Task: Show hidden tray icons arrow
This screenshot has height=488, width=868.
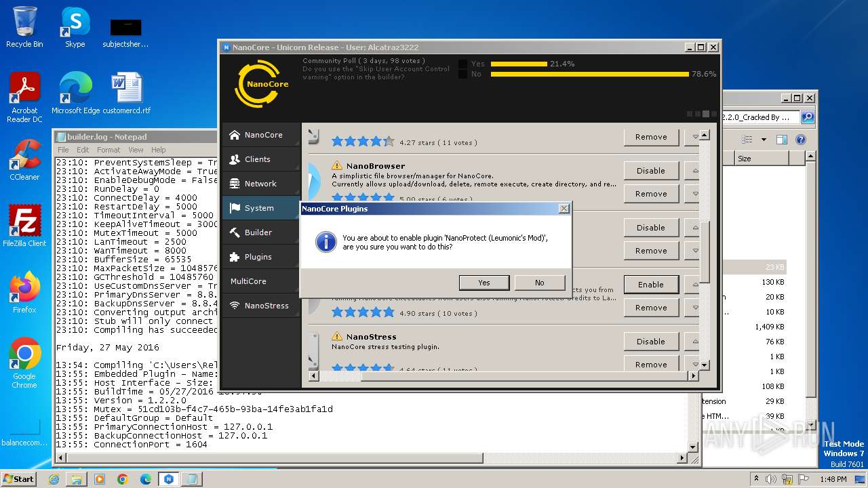Action: point(756,479)
